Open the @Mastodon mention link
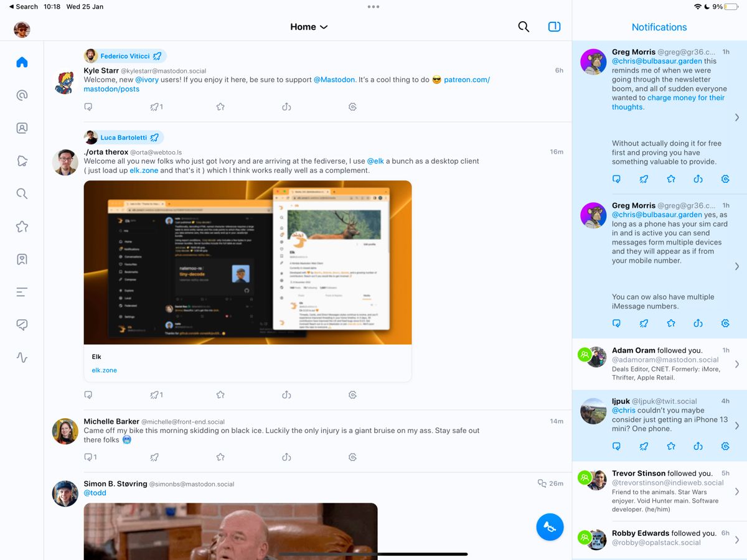The width and height of the screenshot is (747, 560). tap(334, 80)
